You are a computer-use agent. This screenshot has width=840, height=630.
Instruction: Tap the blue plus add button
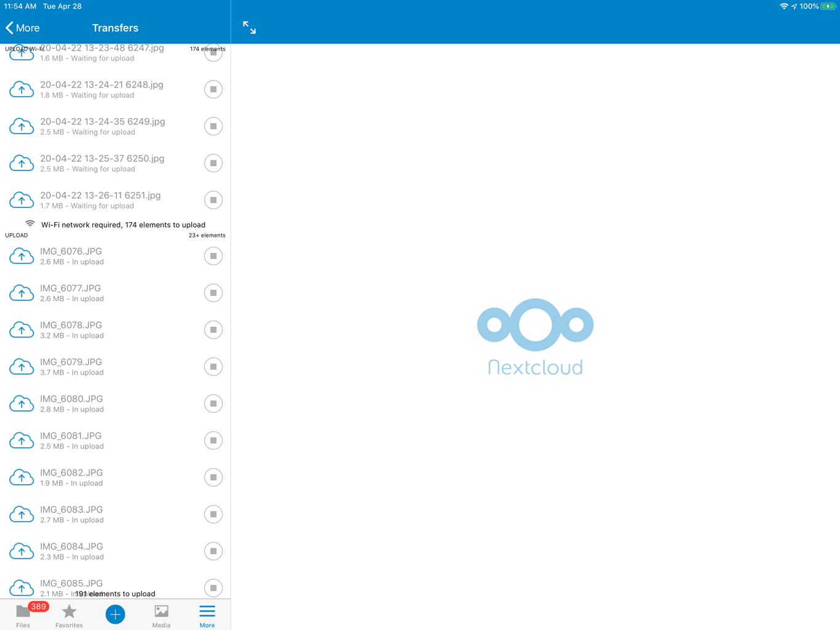pyautogui.click(x=115, y=614)
